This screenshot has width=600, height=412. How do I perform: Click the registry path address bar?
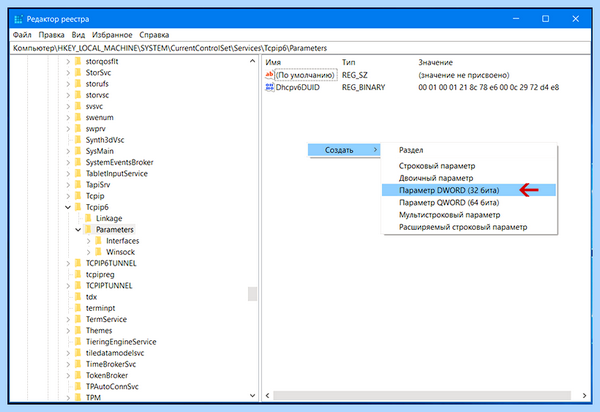click(300, 48)
